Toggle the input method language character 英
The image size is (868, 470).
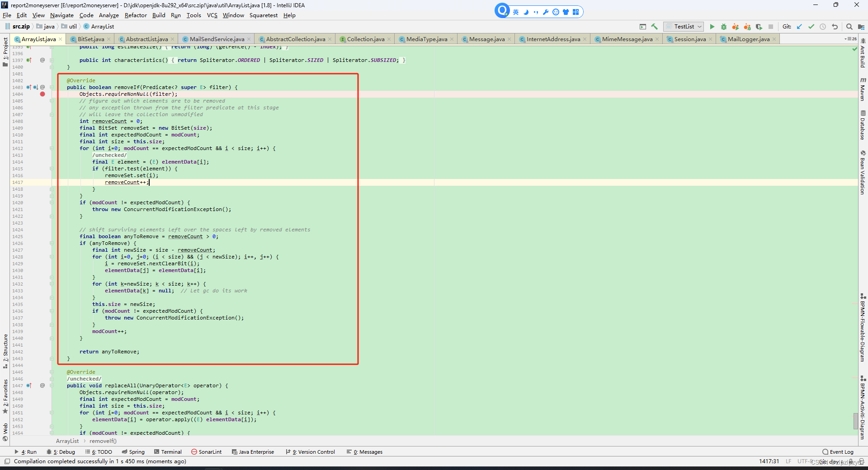[x=516, y=12]
